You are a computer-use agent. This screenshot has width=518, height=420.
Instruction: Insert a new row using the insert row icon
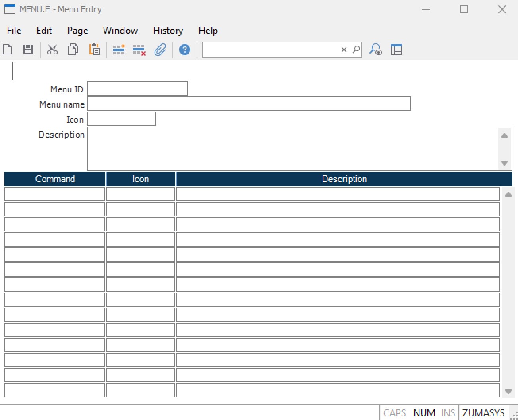[x=118, y=49]
